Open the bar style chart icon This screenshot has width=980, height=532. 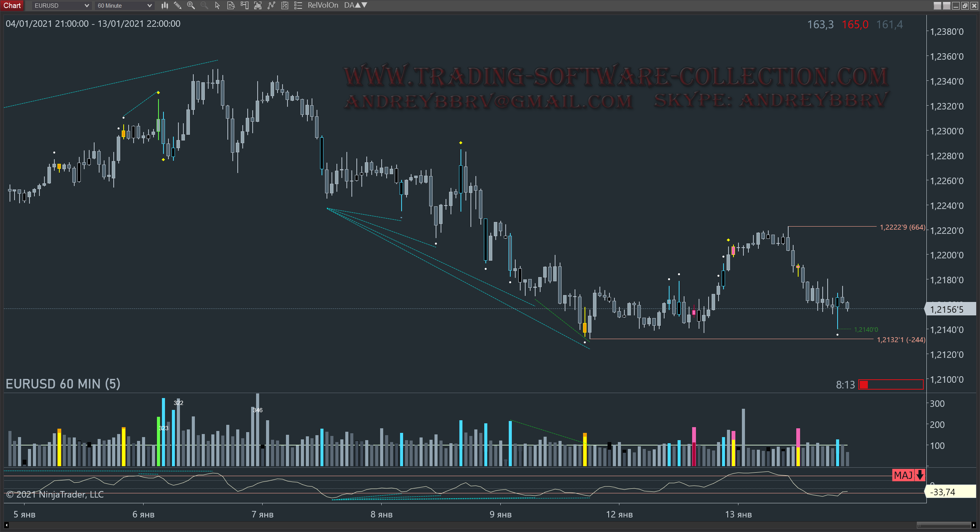(165, 5)
